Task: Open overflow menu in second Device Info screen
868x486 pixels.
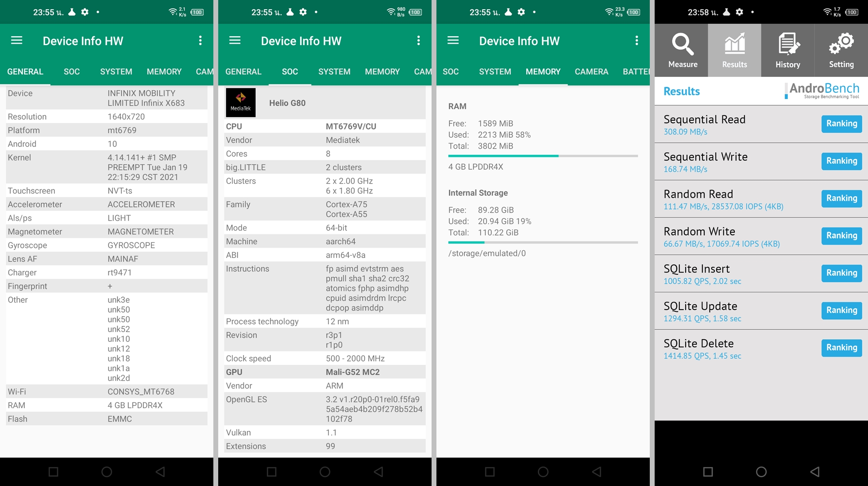Action: 419,41
